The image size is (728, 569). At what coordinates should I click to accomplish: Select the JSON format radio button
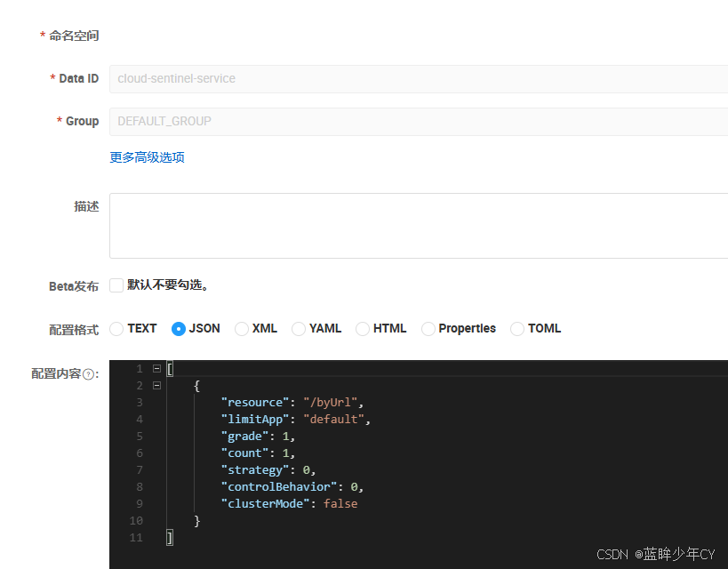tap(179, 329)
